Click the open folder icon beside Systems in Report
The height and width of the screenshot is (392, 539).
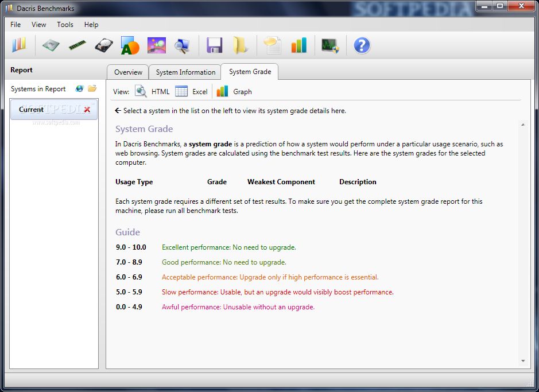tap(92, 88)
